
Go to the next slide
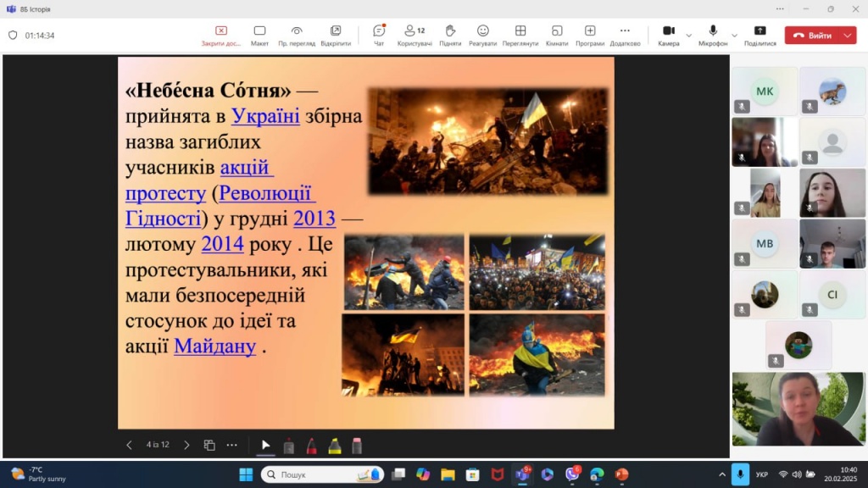pos(186,445)
